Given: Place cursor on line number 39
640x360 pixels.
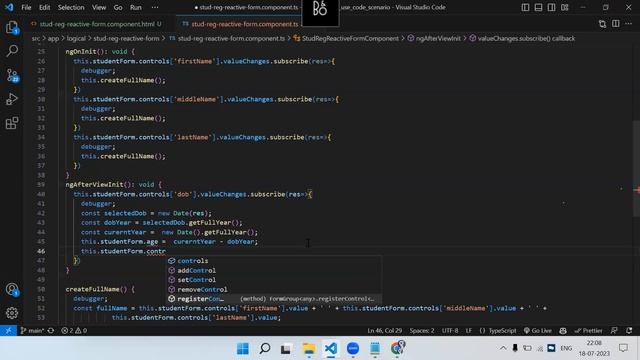Looking at the screenshot, I should pyautogui.click(x=41, y=184).
